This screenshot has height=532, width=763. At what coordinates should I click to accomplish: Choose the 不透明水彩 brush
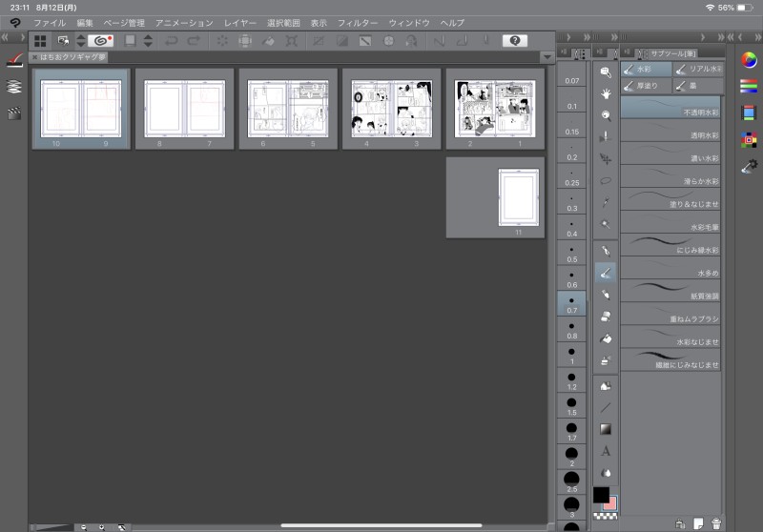[x=670, y=107]
